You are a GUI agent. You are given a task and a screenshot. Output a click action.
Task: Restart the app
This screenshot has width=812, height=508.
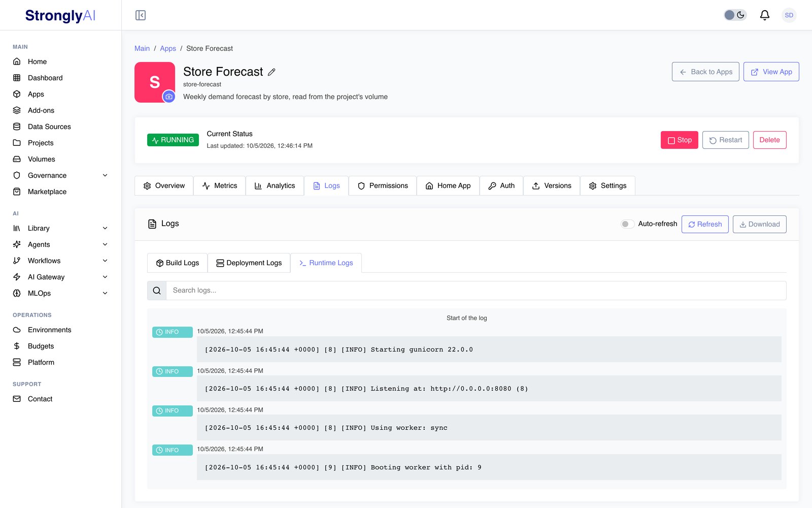pos(726,140)
